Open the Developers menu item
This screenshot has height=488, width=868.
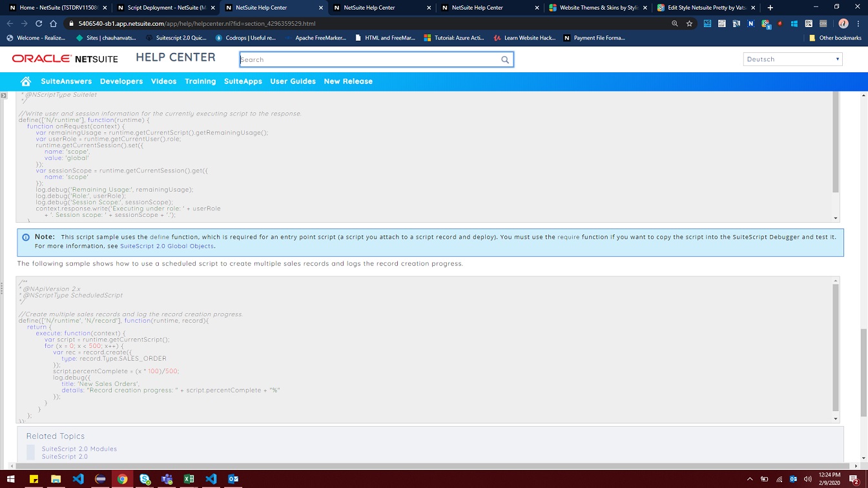(121, 81)
